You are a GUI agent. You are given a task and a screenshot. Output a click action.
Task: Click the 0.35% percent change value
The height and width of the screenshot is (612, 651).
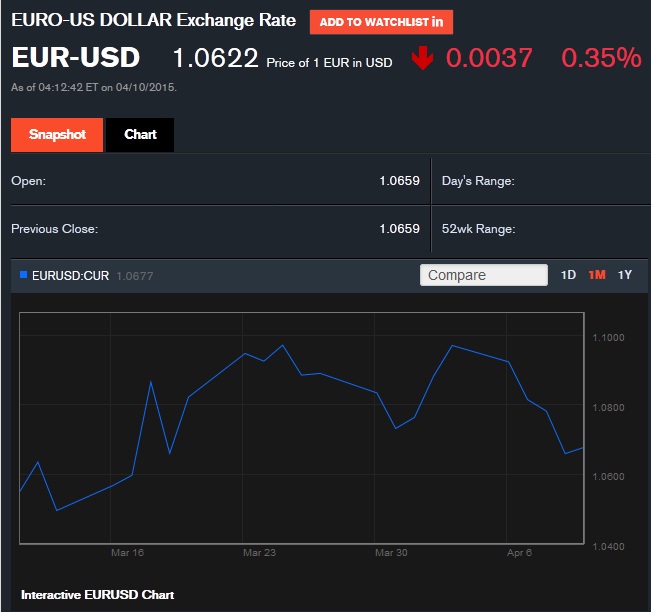coord(600,58)
